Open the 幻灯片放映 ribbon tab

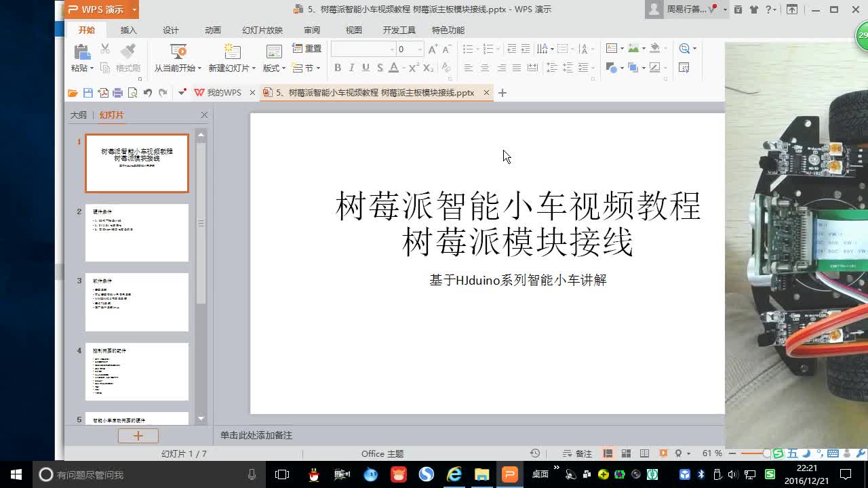pyautogui.click(x=262, y=30)
